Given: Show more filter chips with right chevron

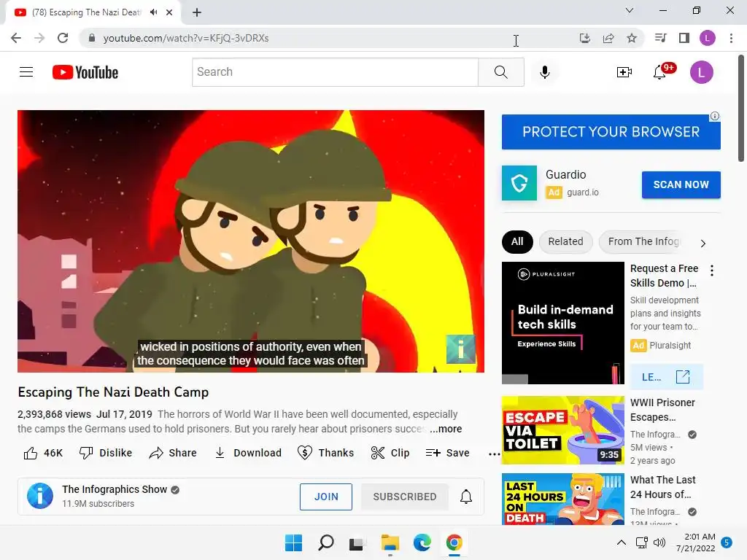Looking at the screenshot, I should click(703, 244).
